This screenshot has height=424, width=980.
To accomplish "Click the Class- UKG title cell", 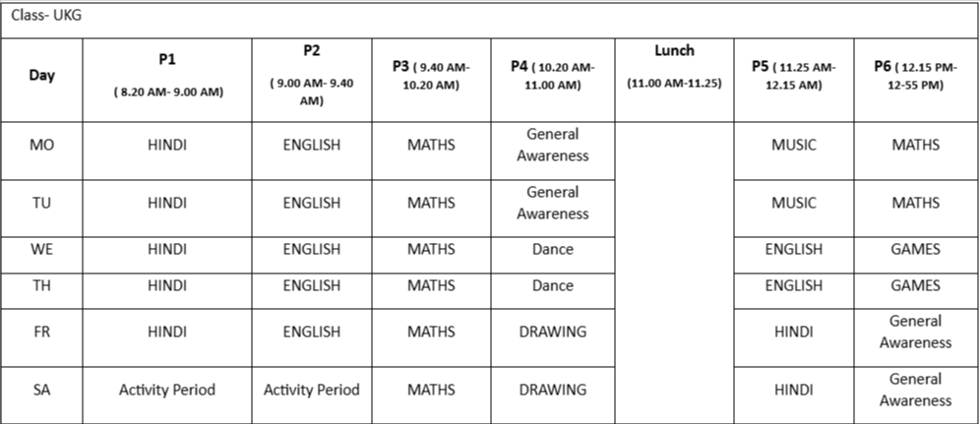I will [39, 18].
